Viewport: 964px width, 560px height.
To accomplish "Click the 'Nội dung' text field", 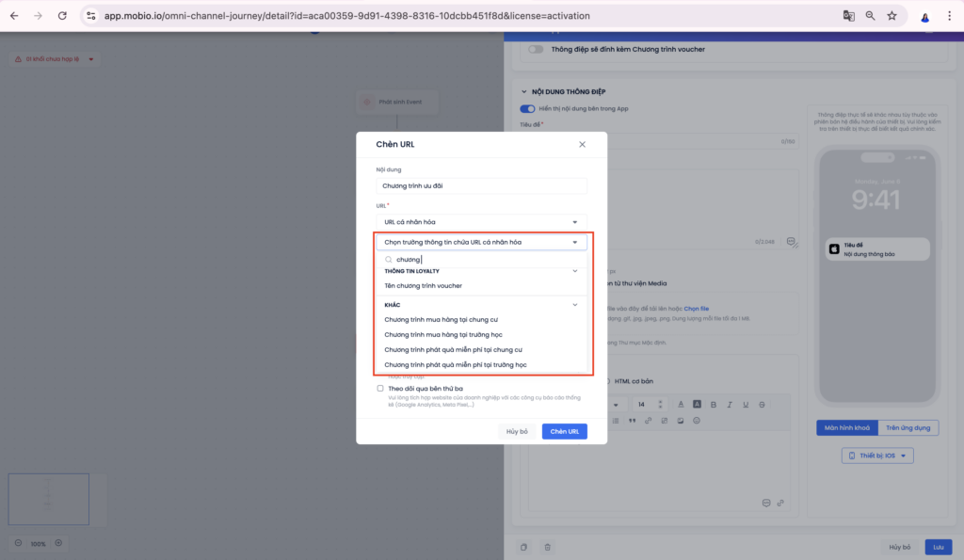I will tap(481, 186).
